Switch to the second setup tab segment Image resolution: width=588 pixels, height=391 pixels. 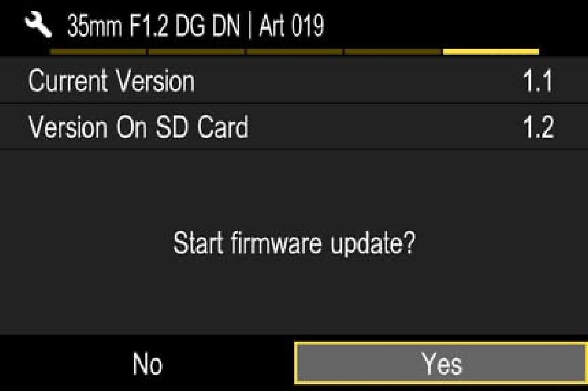point(196,52)
